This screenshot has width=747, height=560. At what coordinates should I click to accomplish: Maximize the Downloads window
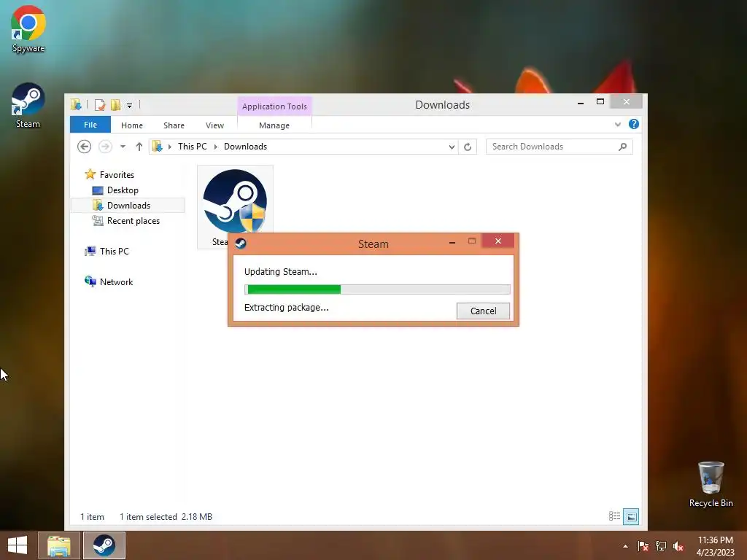pyautogui.click(x=600, y=101)
